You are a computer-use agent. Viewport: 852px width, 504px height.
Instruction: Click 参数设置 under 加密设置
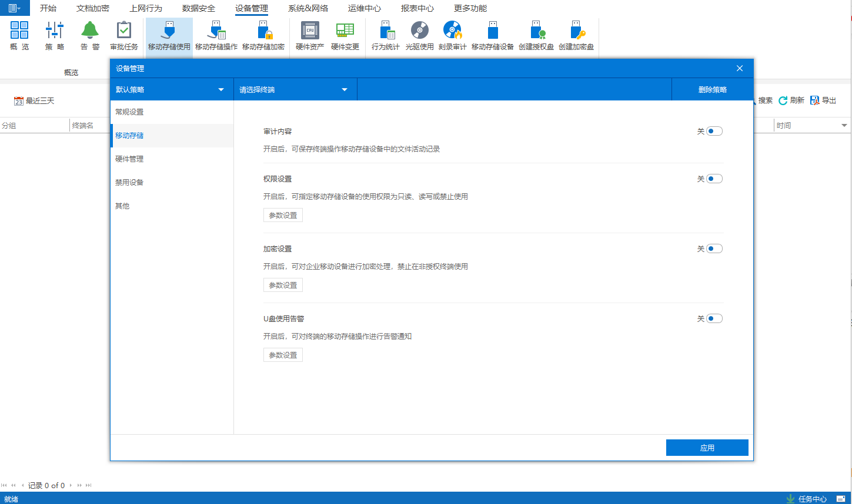[283, 285]
